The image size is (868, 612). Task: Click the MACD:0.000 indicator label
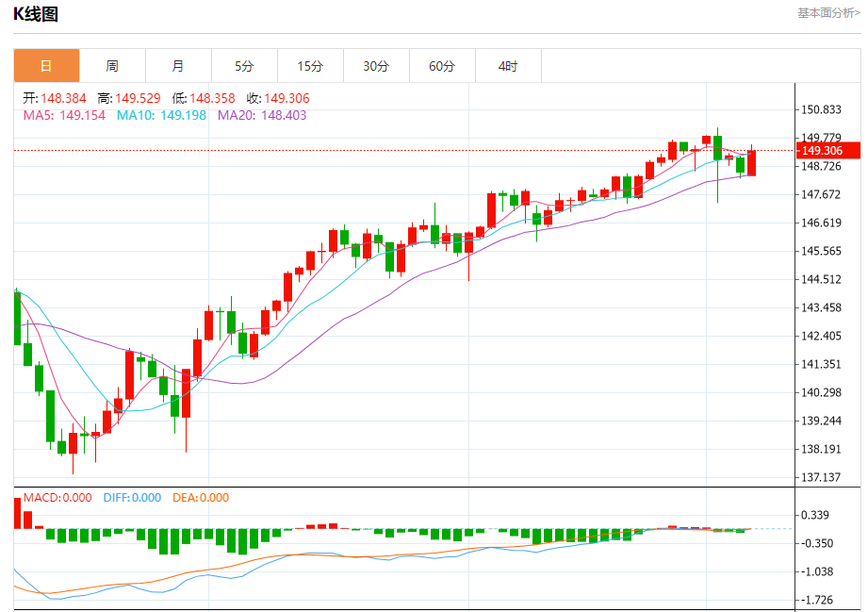click(x=57, y=497)
